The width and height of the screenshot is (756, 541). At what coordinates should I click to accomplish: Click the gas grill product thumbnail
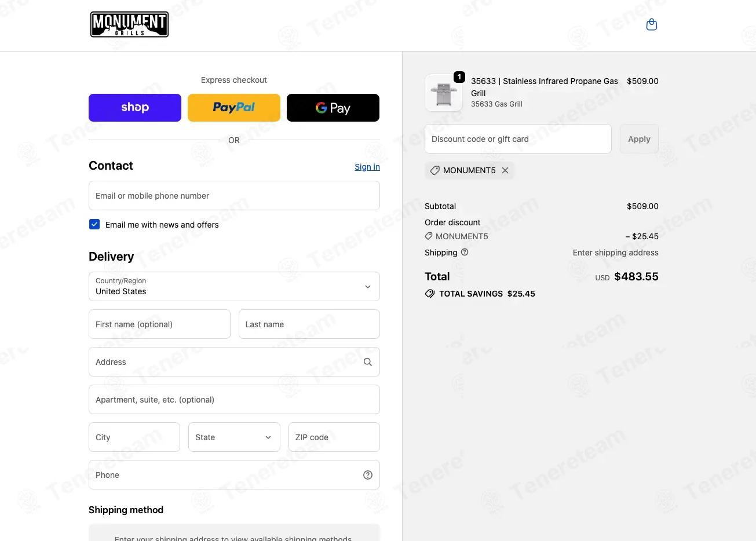(444, 93)
